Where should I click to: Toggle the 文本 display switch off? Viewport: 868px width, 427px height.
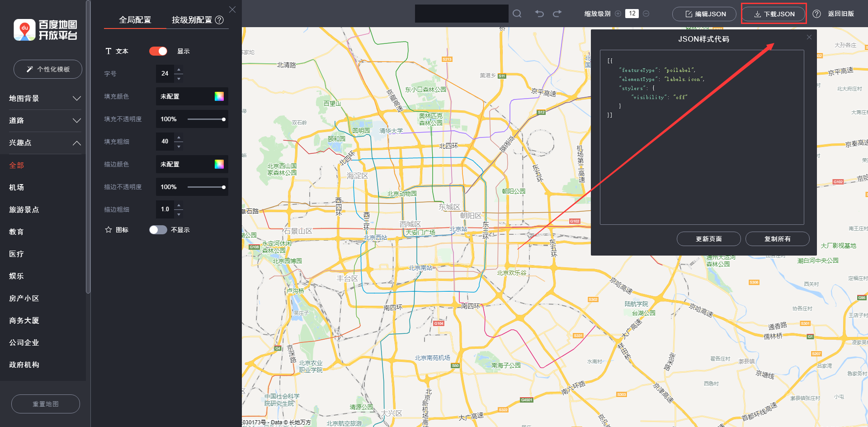(x=158, y=51)
